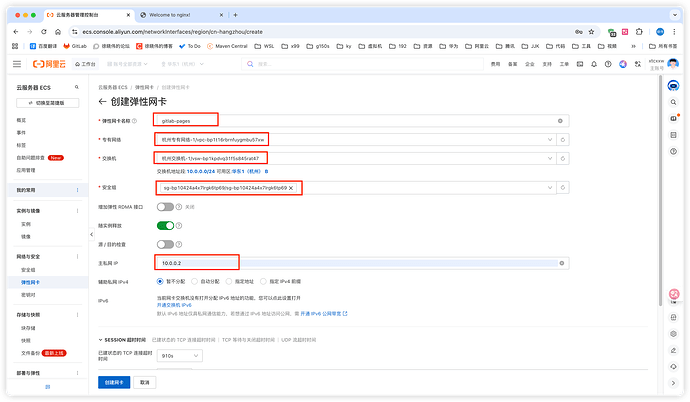
Task: Refresh the 交换机 list
Action: pos(563,158)
